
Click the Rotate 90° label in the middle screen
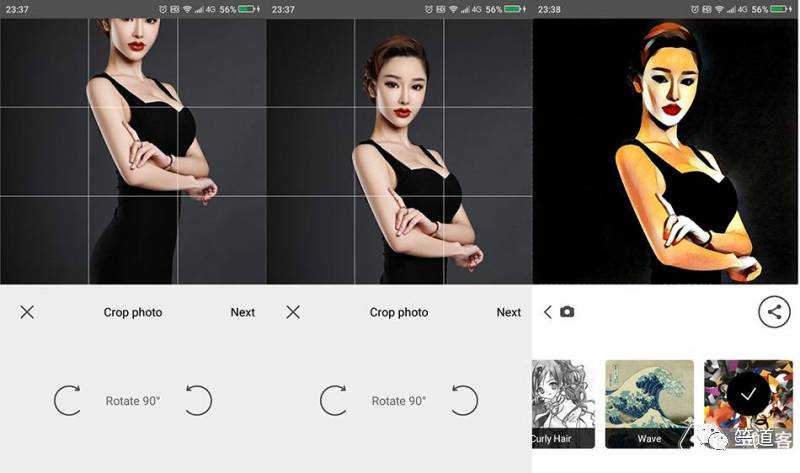(x=399, y=401)
